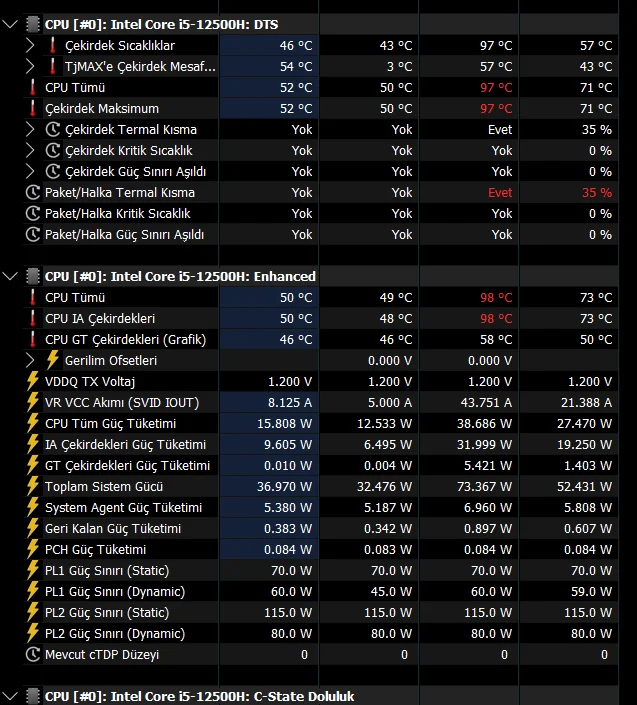The height and width of the screenshot is (705, 637).
Task: Expand Çekirdek Güç Sınırı Aşıldı row
Action: point(30,171)
